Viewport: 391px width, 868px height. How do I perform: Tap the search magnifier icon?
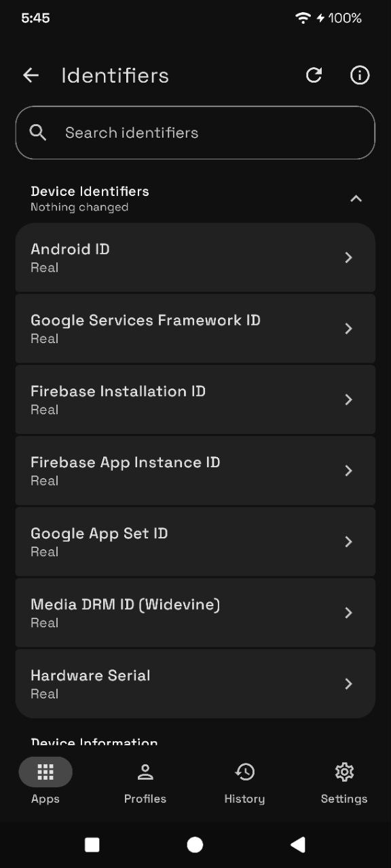[x=38, y=132]
